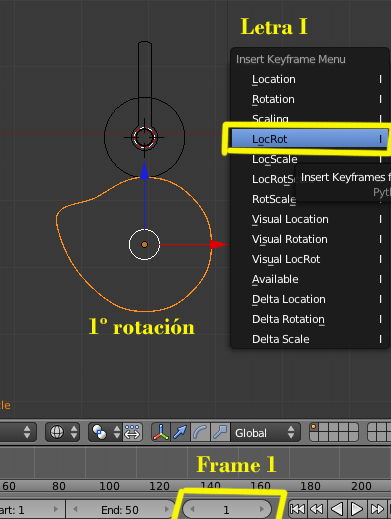Toggle the first layer button with orange dot
The image size is (391, 519).
(314, 427)
